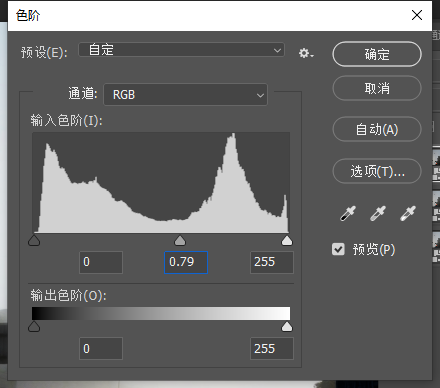
Task: Select the gray point eyedropper
Action: click(x=378, y=213)
